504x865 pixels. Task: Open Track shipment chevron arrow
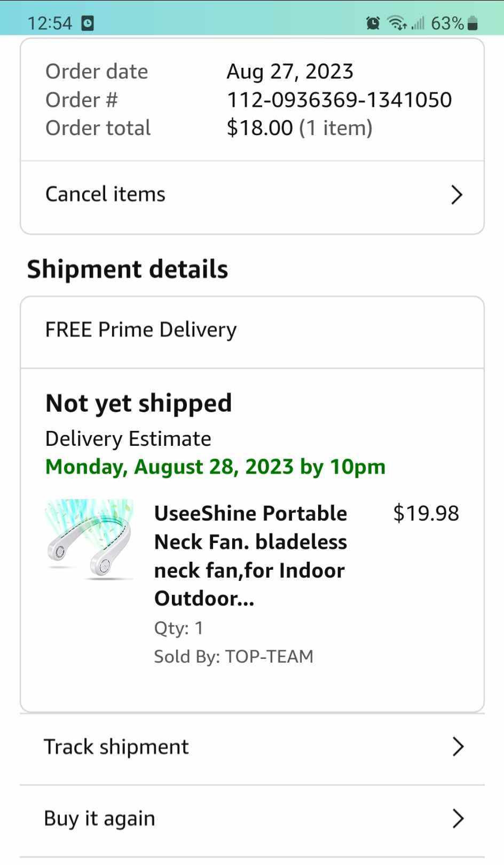click(x=458, y=746)
